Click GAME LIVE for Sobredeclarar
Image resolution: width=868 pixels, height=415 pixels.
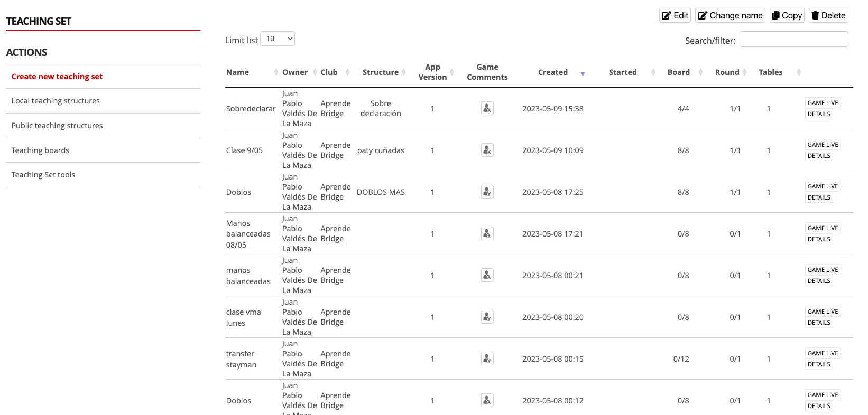point(823,103)
